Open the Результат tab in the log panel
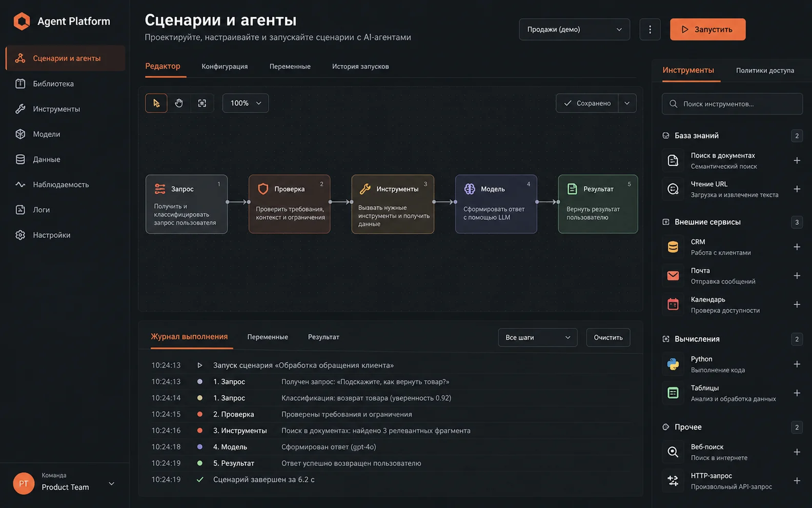The height and width of the screenshot is (508, 812). pos(323,337)
